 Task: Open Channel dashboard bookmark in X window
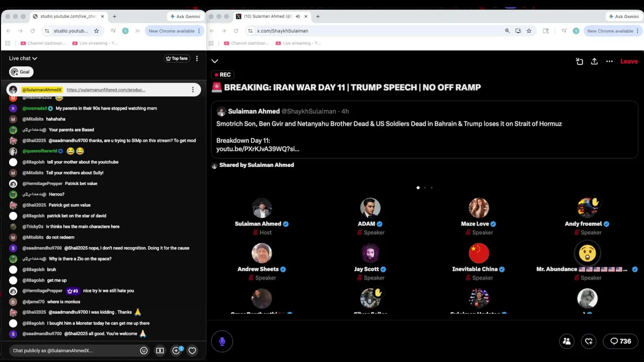click(x=247, y=43)
